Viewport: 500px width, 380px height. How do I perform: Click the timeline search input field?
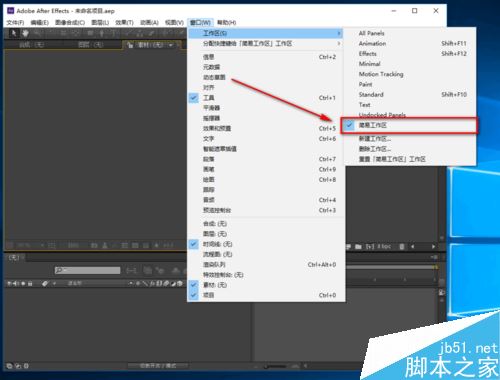click(x=88, y=270)
